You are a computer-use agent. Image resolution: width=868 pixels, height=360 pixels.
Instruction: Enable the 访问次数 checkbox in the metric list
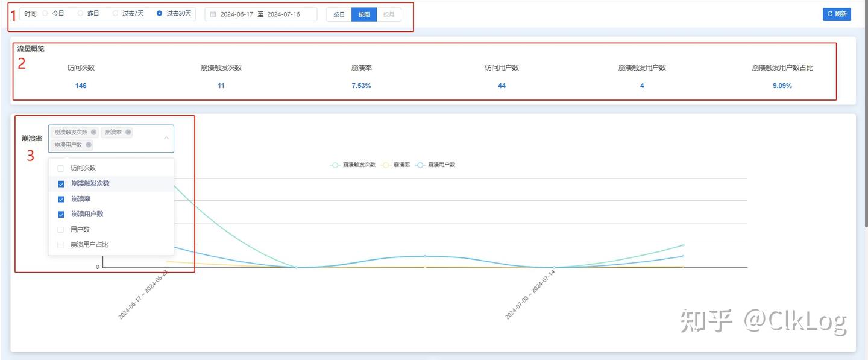coord(60,168)
